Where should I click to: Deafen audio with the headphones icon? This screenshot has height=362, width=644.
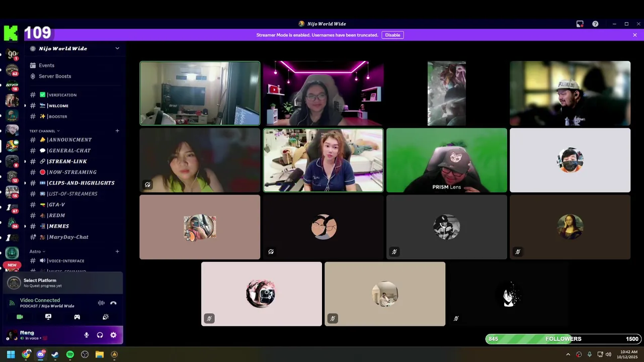tap(100, 335)
